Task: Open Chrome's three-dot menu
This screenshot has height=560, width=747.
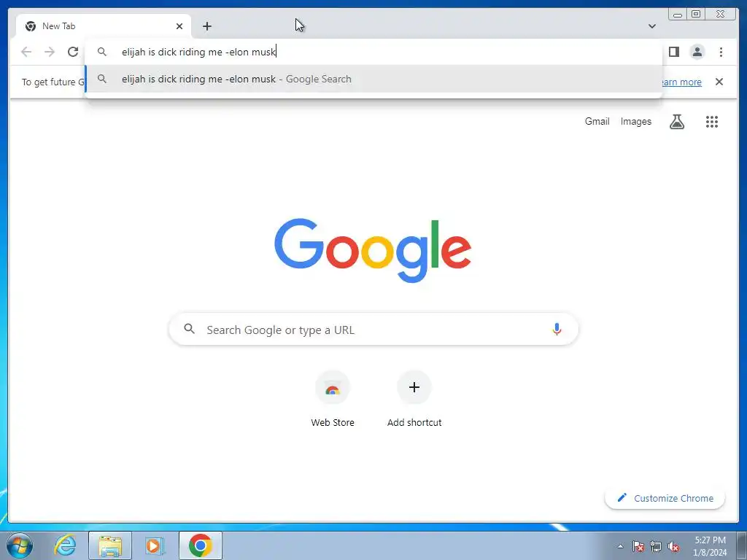Action: click(721, 52)
